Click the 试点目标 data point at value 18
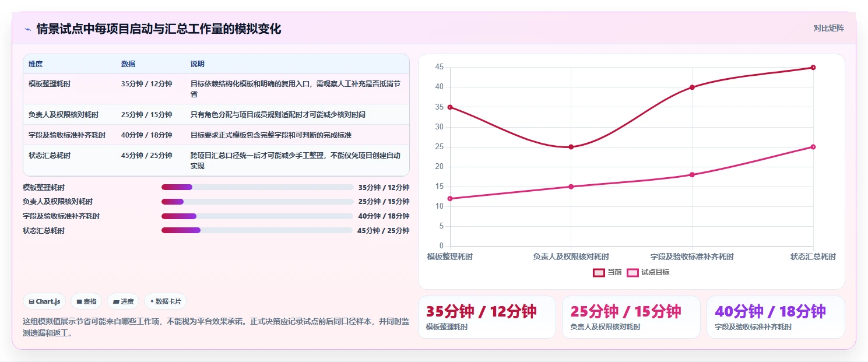 click(692, 175)
